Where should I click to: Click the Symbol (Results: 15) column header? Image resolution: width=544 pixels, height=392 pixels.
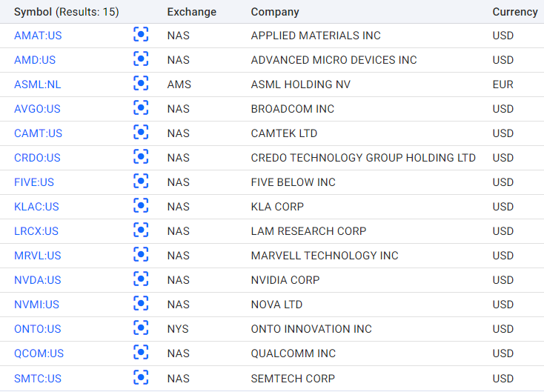pos(66,12)
